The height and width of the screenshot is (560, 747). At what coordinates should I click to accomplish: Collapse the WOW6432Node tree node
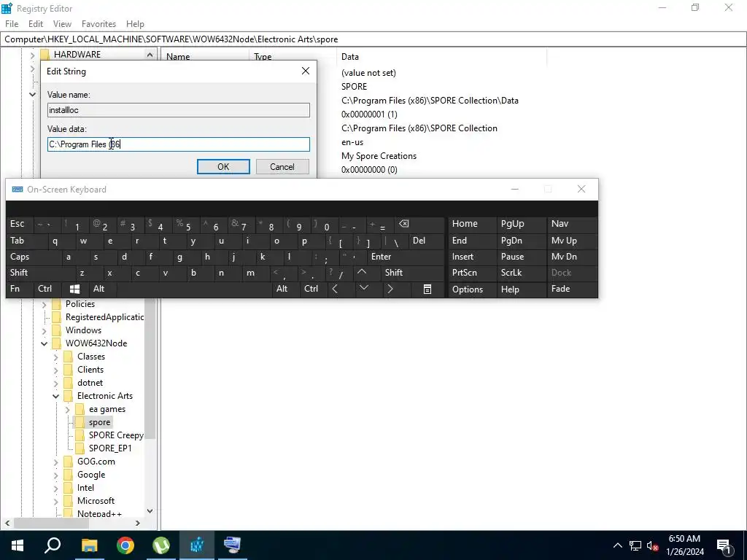coord(44,343)
